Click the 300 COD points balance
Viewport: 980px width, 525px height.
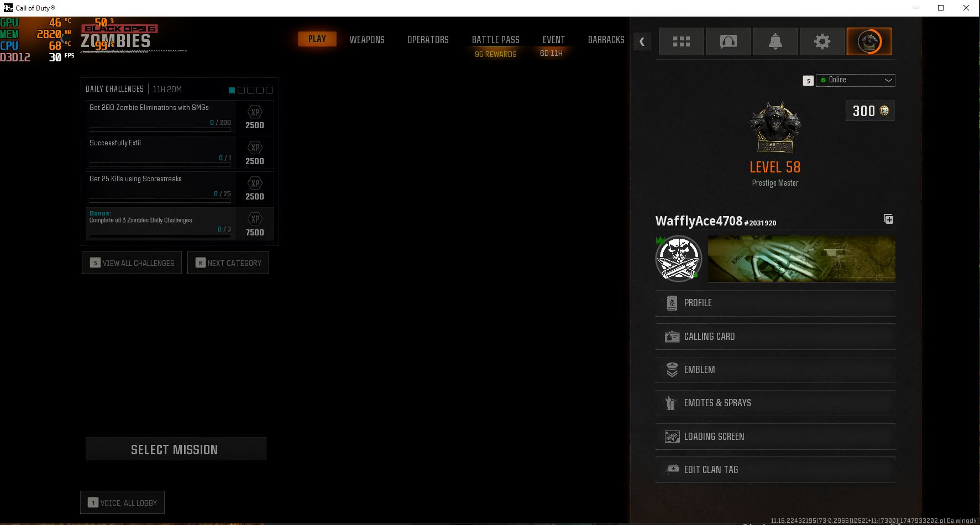pos(871,111)
